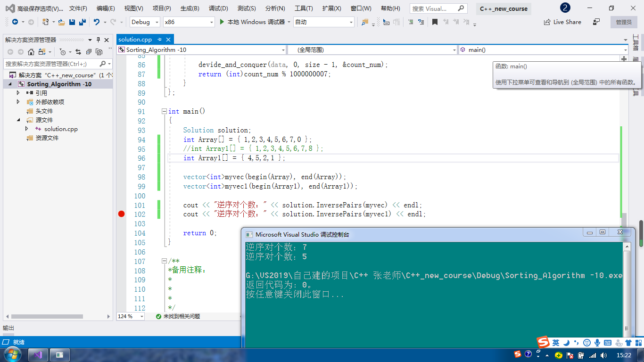Start the 本地 Windows 调试器
Viewport: 644px width, 362px height.
click(252, 22)
